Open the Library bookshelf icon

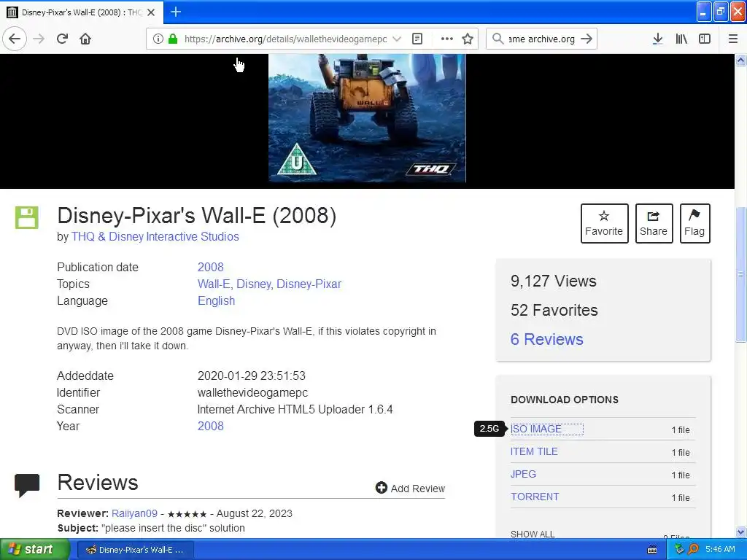pyautogui.click(x=681, y=39)
